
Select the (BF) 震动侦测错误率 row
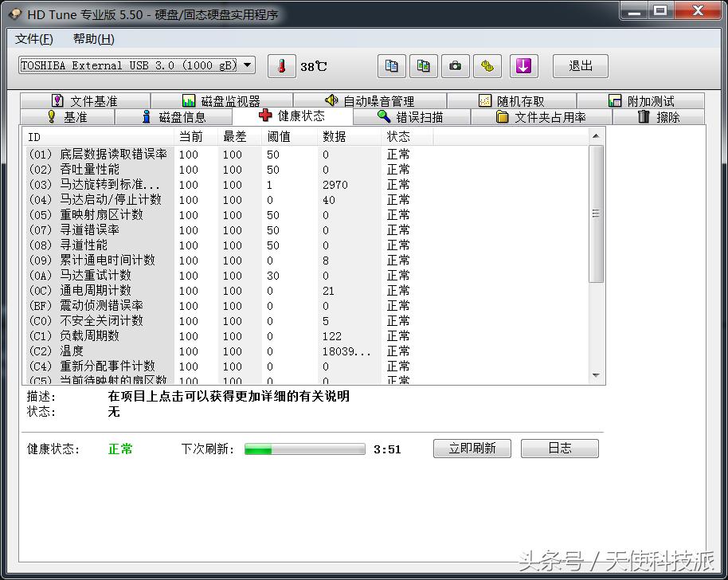[x=306, y=306]
